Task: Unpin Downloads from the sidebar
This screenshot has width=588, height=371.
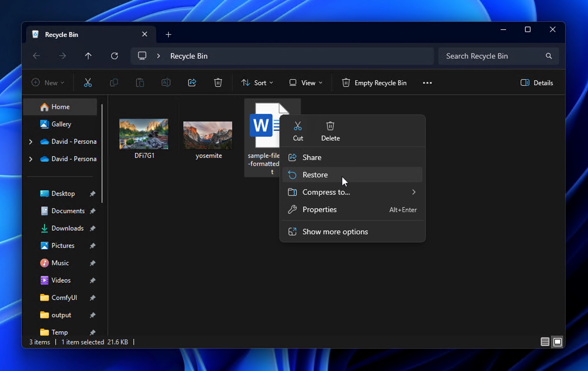Action: 92,228
